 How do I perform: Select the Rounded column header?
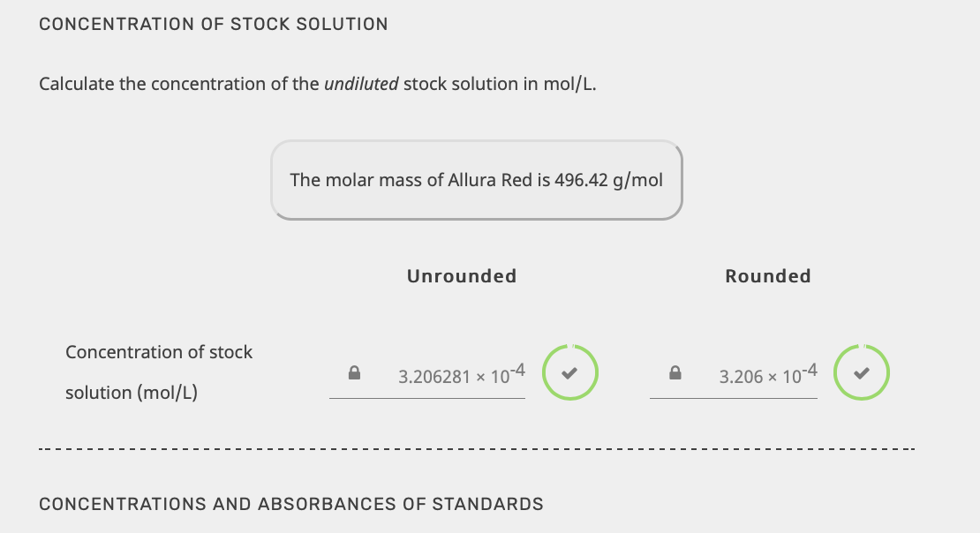tap(767, 275)
